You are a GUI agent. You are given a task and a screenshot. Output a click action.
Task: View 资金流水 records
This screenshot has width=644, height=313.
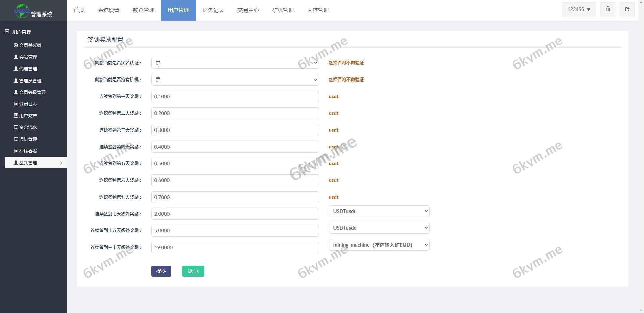pos(28,127)
